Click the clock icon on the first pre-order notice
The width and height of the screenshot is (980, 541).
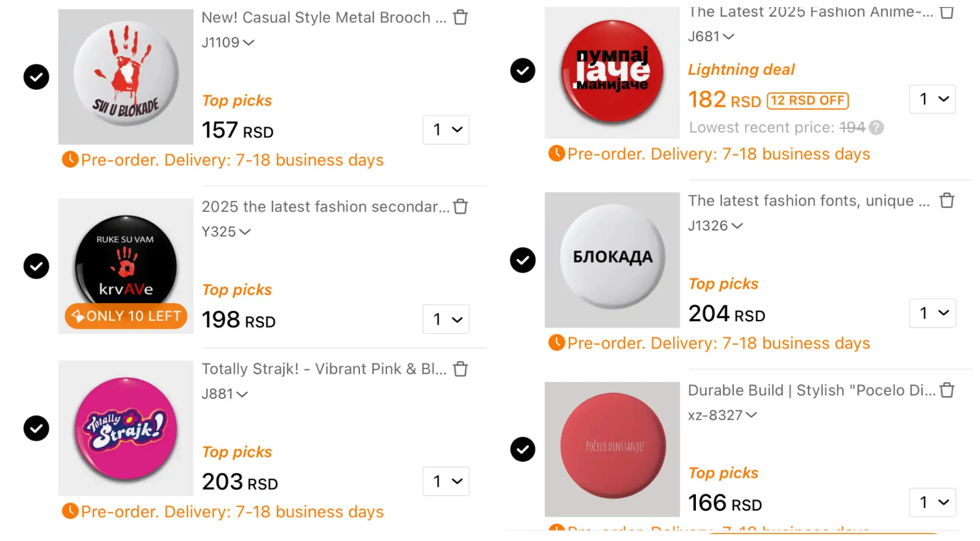(x=71, y=159)
